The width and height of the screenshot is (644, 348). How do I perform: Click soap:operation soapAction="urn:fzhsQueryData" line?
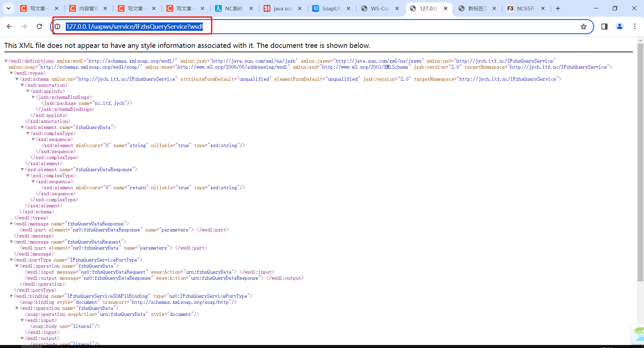pyautogui.click(x=112, y=314)
